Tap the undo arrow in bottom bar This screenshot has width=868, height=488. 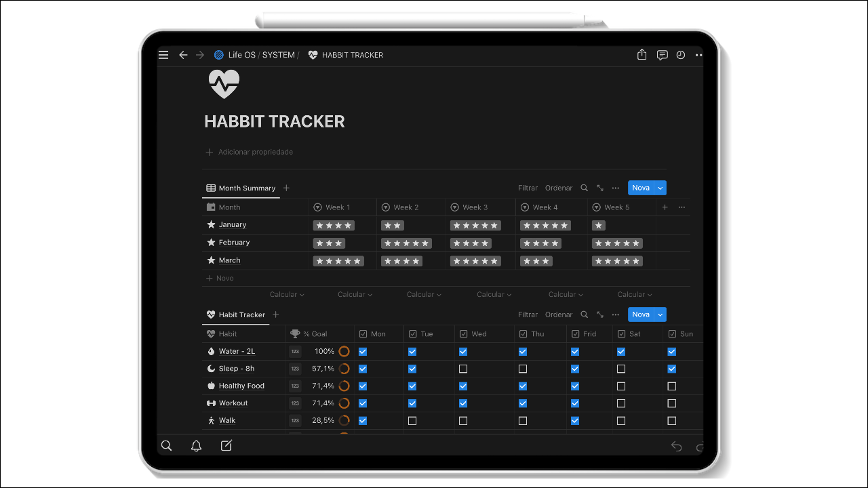[x=676, y=445]
